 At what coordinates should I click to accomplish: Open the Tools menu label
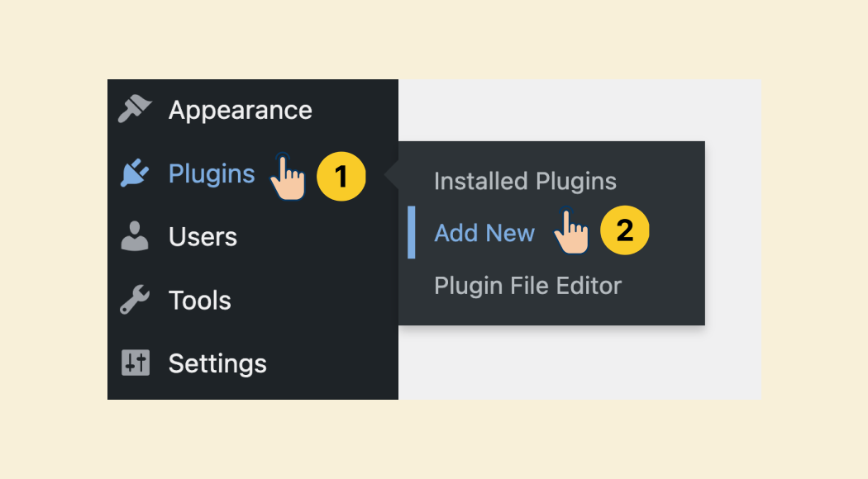pyautogui.click(x=199, y=301)
